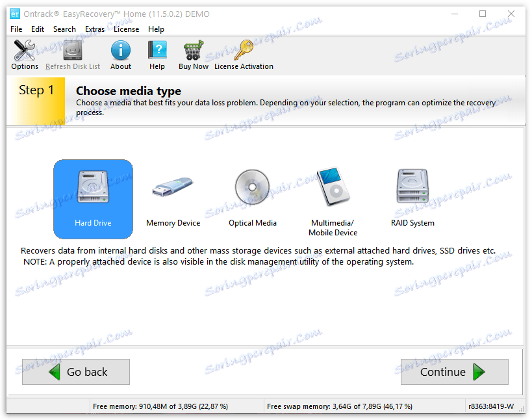Click the Continue button
The height and width of the screenshot is (420, 532).
click(x=454, y=372)
